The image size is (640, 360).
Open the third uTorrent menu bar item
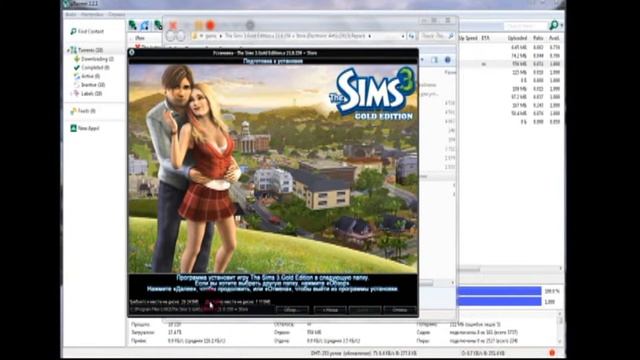tap(117, 14)
